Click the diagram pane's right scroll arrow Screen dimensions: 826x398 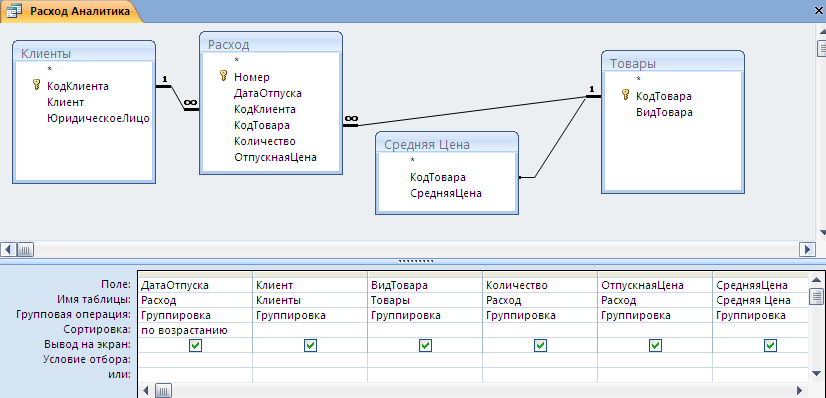tap(807, 249)
